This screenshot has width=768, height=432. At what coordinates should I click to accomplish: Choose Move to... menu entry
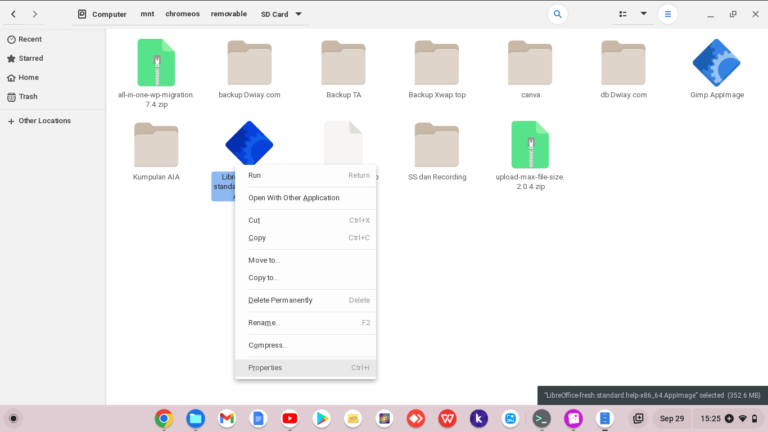click(306, 261)
